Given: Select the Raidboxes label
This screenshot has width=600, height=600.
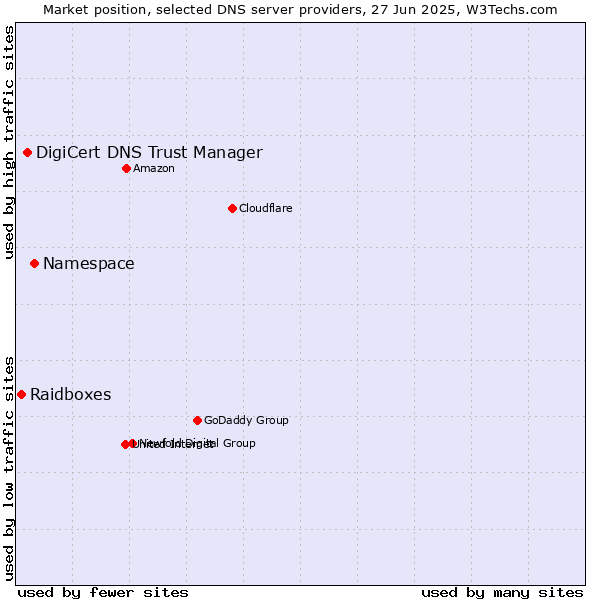Looking at the screenshot, I should 70,395.
